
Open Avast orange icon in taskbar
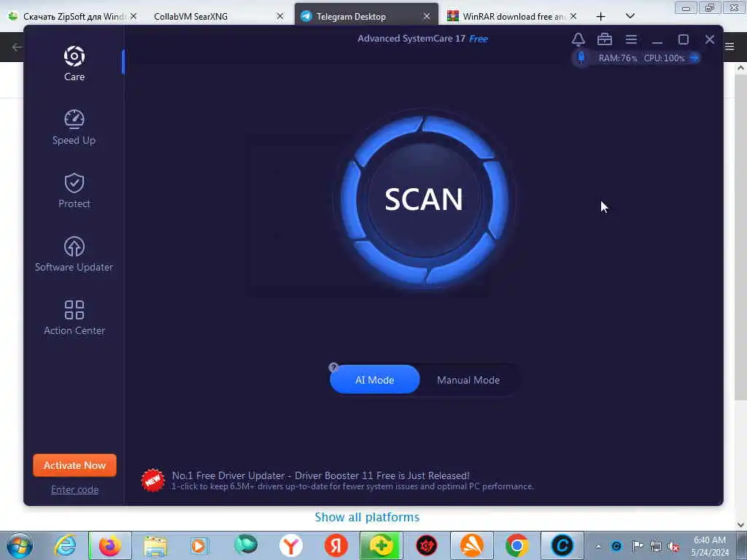[x=472, y=545]
